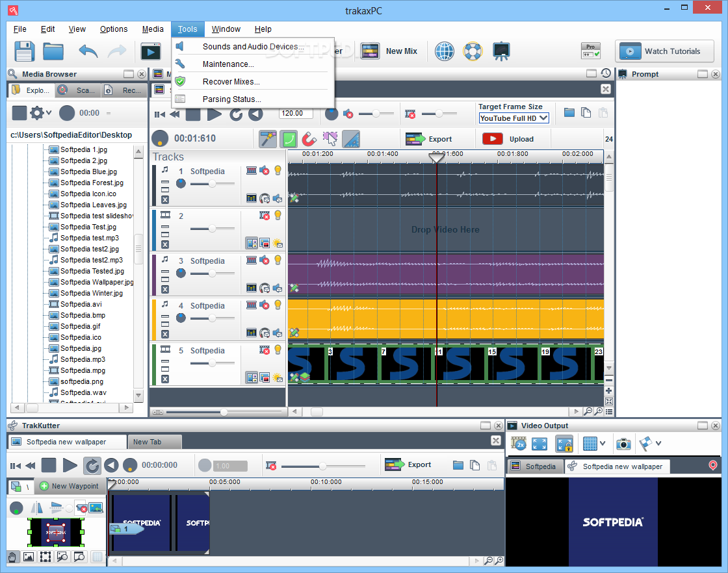Click the Redo arrow icon
Viewport: 728px width, 573px height.
tap(117, 51)
